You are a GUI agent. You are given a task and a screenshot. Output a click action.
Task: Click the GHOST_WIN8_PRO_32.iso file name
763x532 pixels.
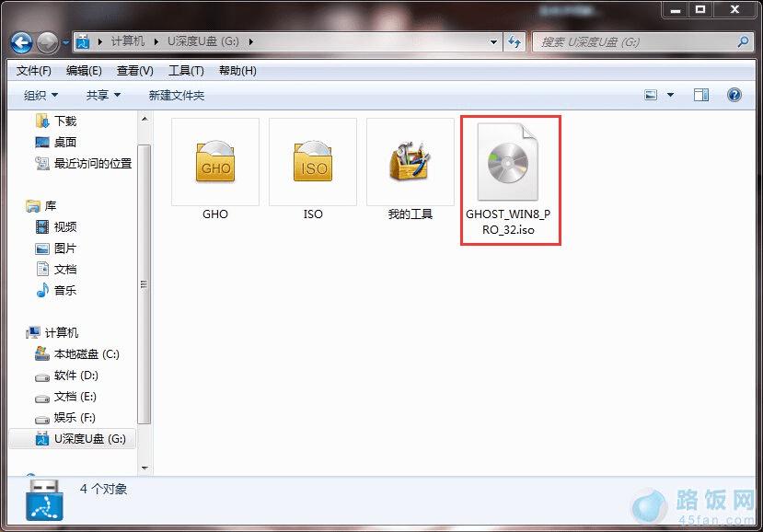click(x=508, y=222)
